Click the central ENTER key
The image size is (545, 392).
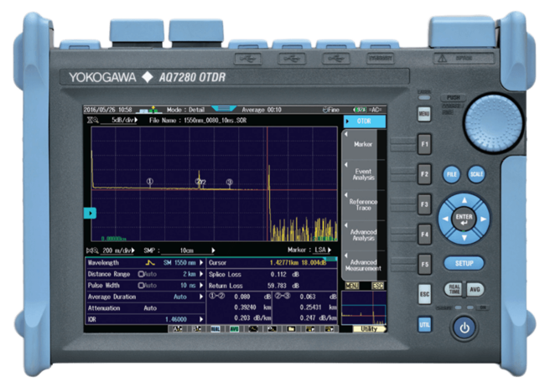coord(464,219)
